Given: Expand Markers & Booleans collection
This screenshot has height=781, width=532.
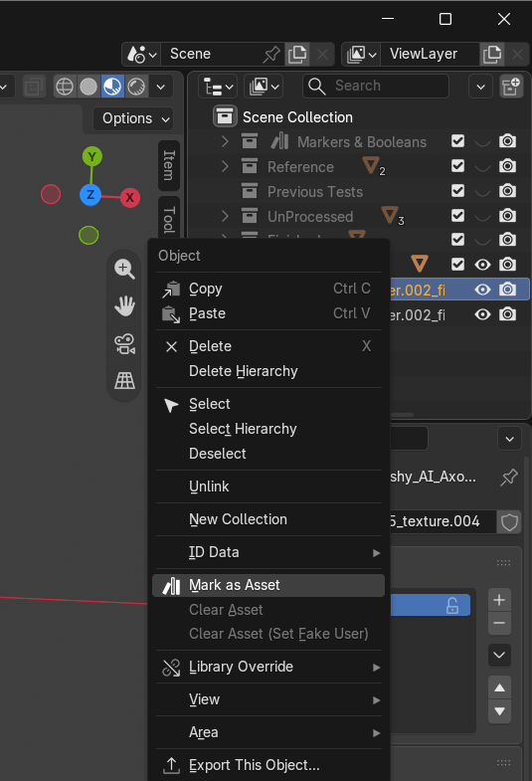Looking at the screenshot, I should 225,141.
